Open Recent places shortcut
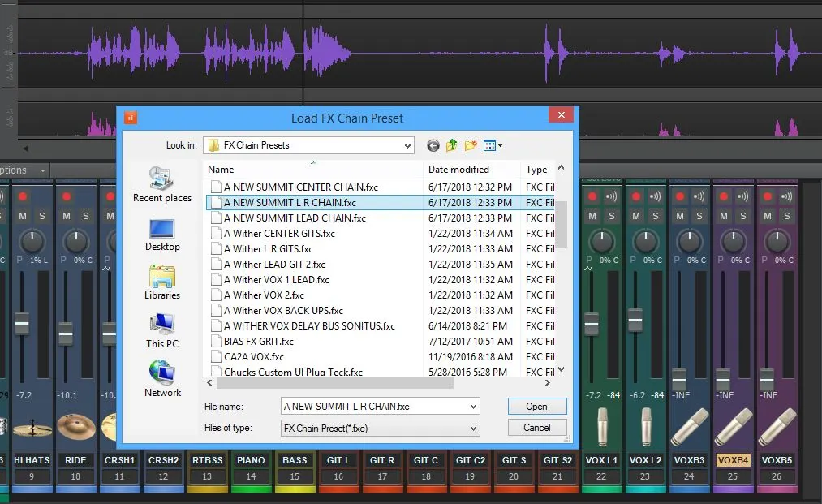The width and height of the screenshot is (822, 504). [162, 184]
